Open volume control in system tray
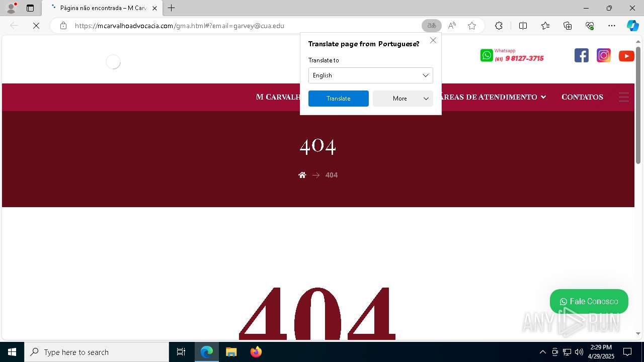 (x=579, y=352)
